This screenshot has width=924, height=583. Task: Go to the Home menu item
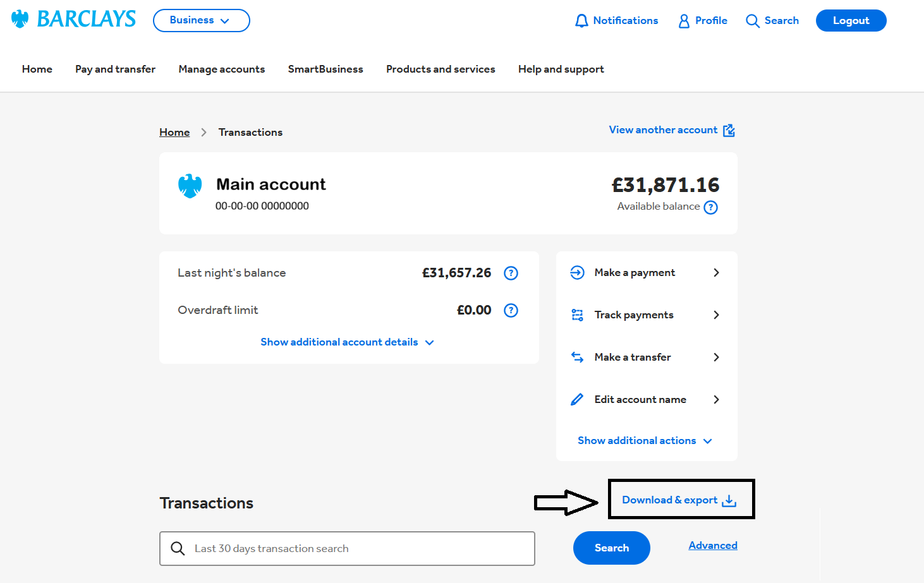point(37,69)
